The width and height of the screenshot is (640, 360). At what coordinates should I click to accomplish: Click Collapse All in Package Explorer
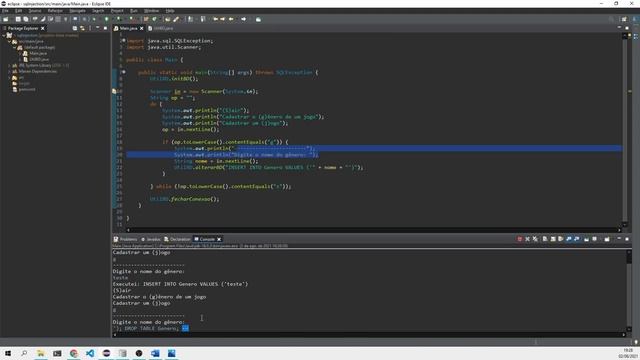(x=75, y=28)
